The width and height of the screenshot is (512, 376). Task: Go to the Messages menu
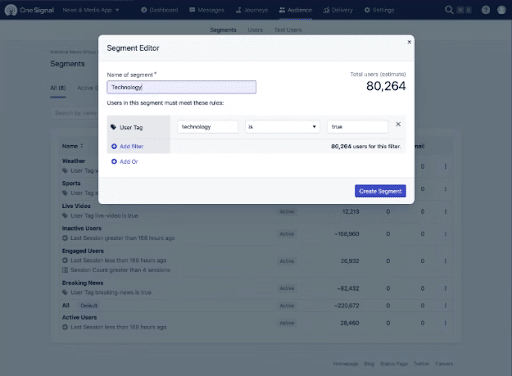tap(207, 10)
